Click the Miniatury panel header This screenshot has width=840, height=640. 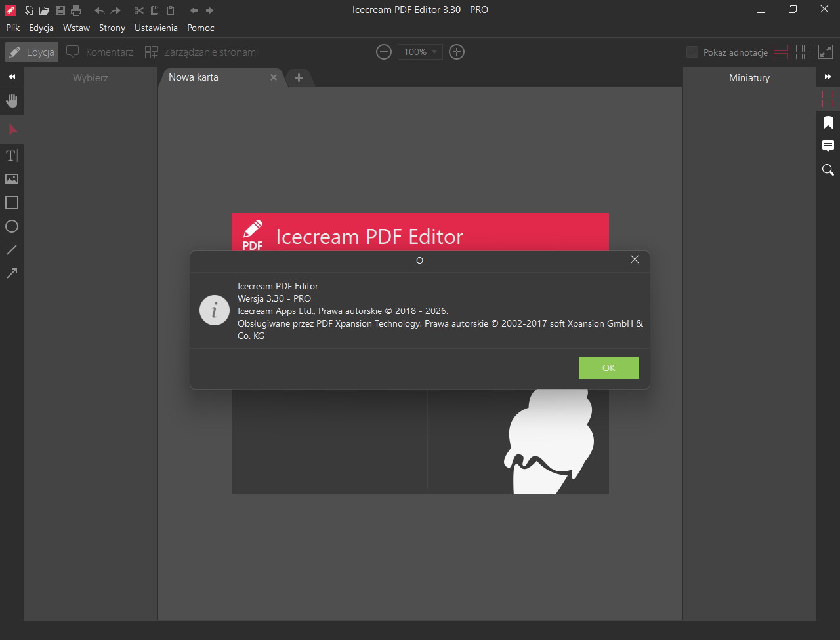[749, 77]
